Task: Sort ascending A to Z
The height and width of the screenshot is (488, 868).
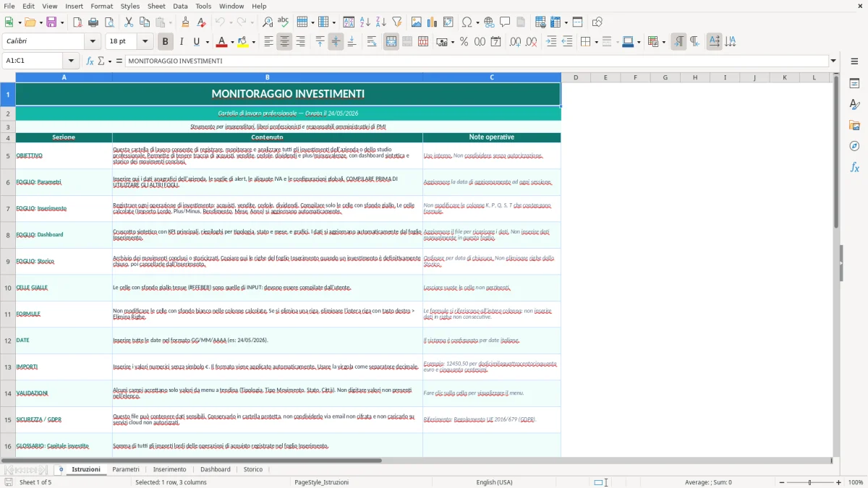Action: pyautogui.click(x=365, y=22)
